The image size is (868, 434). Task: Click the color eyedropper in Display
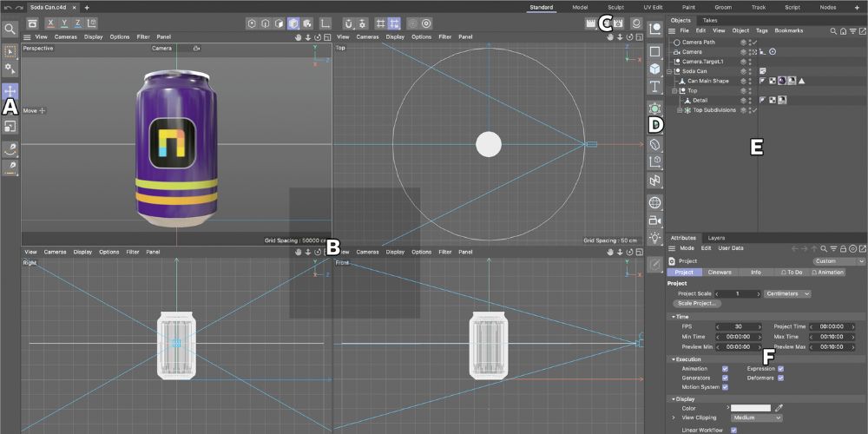(779, 407)
